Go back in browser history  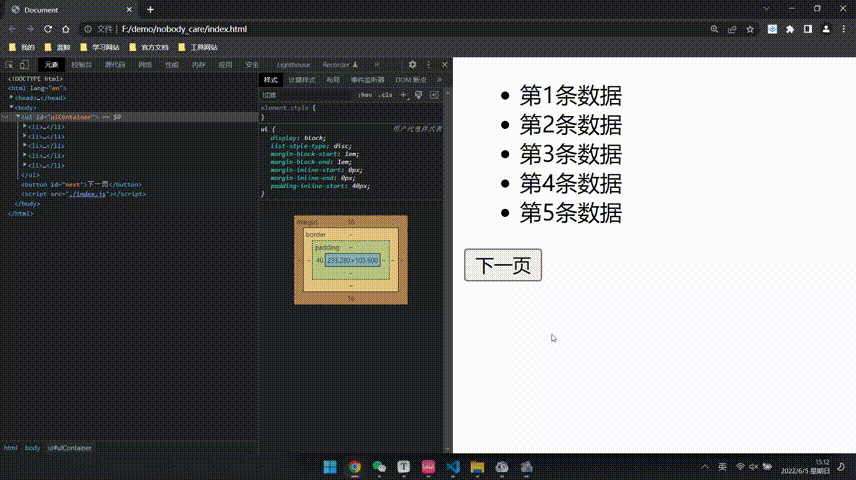point(13,29)
